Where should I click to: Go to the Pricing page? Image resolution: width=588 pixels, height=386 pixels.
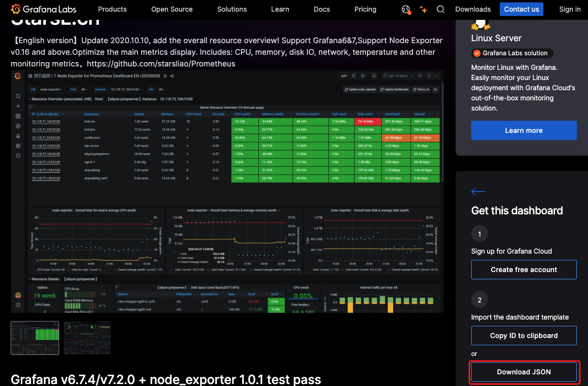[366, 9]
